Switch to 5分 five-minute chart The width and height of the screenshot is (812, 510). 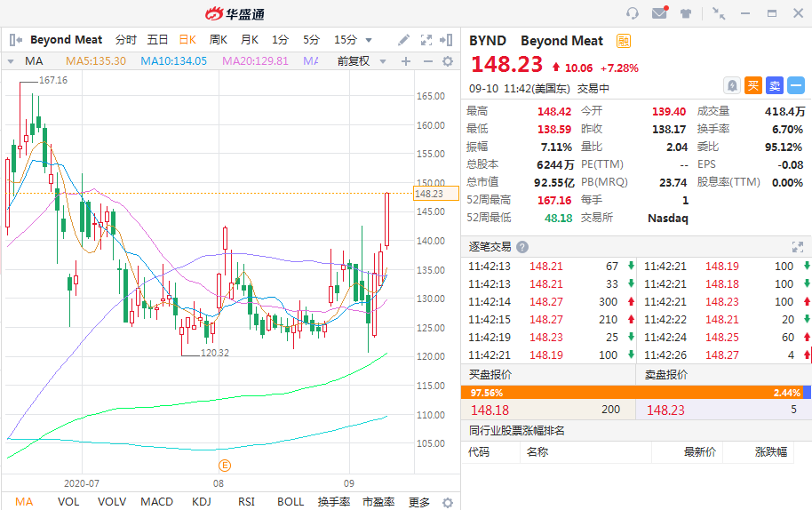point(311,40)
